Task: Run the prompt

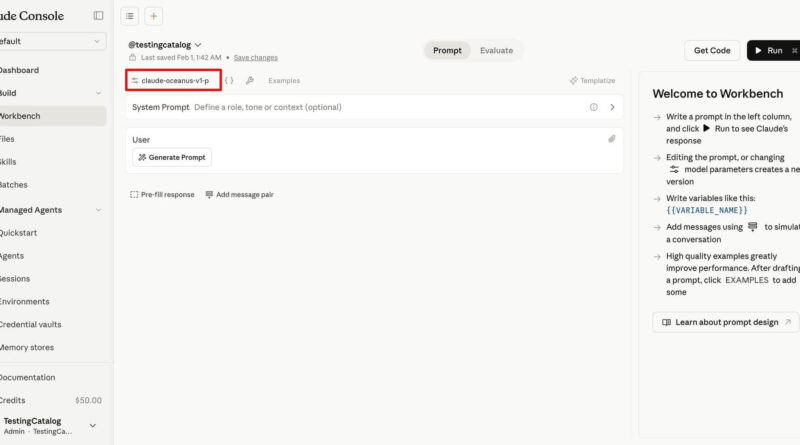Action: (773, 51)
